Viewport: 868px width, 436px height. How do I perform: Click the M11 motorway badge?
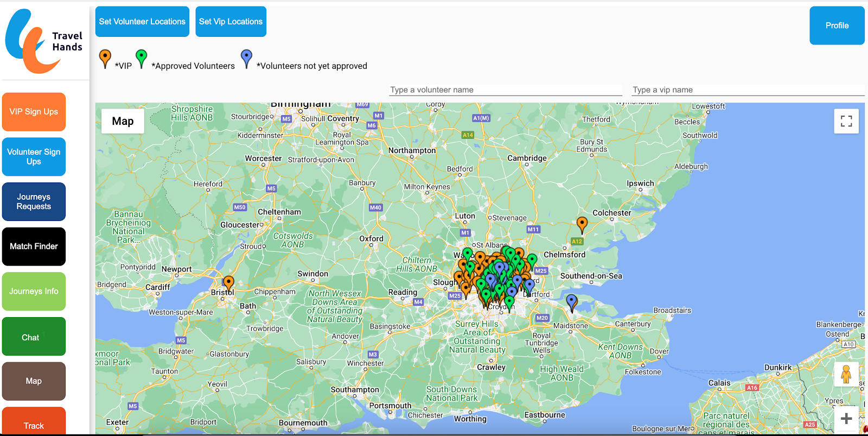point(533,229)
